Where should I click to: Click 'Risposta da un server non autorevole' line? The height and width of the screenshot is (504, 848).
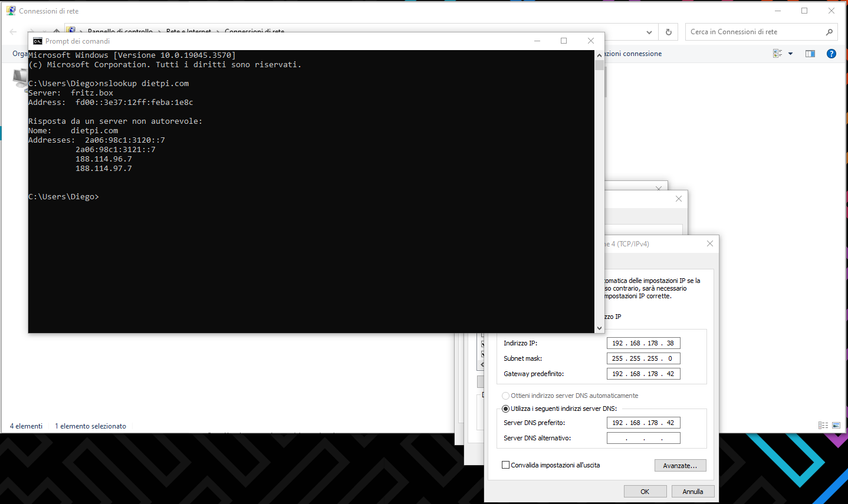click(x=116, y=121)
